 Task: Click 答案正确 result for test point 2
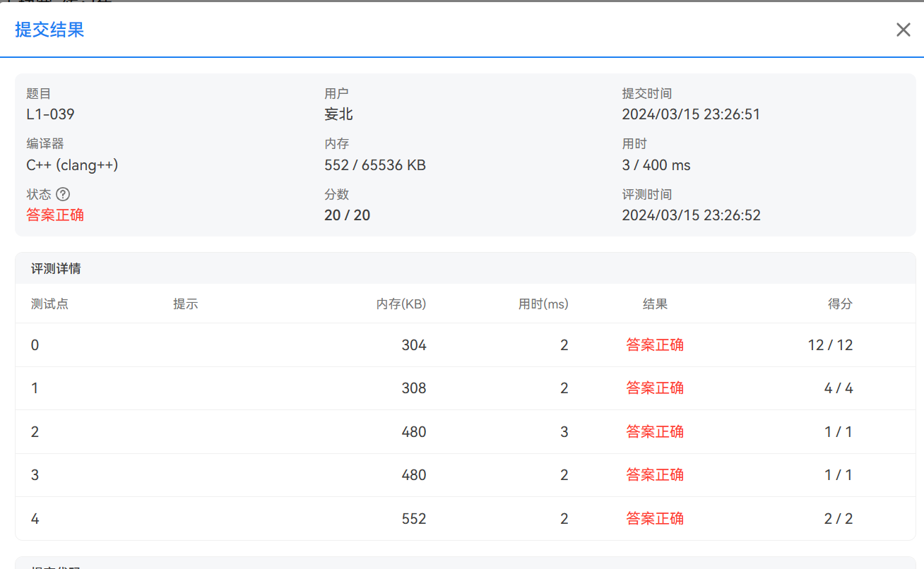(x=655, y=432)
